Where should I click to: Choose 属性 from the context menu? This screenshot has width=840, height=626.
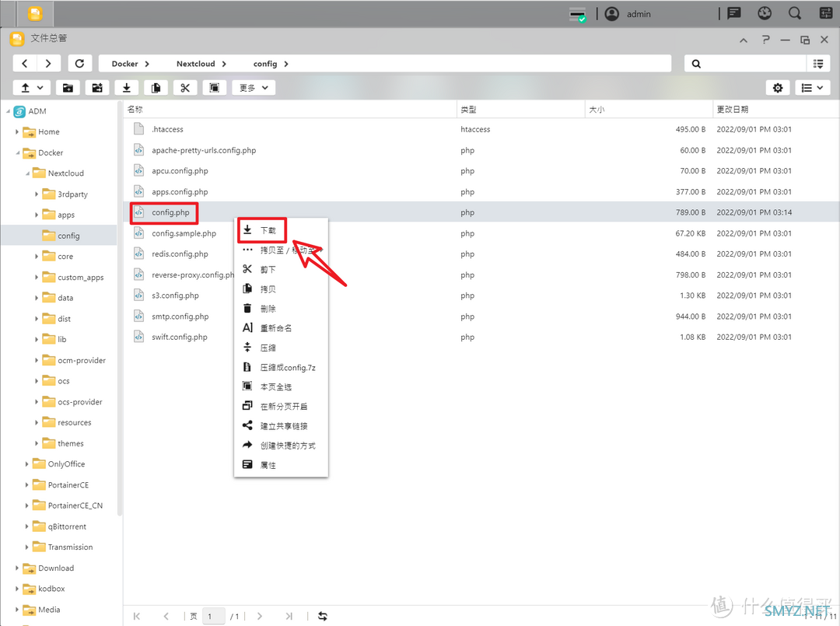(x=281, y=465)
